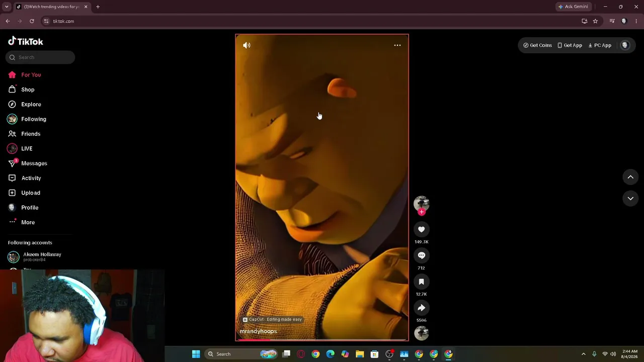Open the clock and date panel
The height and width of the screenshot is (362, 644).
(x=630, y=354)
